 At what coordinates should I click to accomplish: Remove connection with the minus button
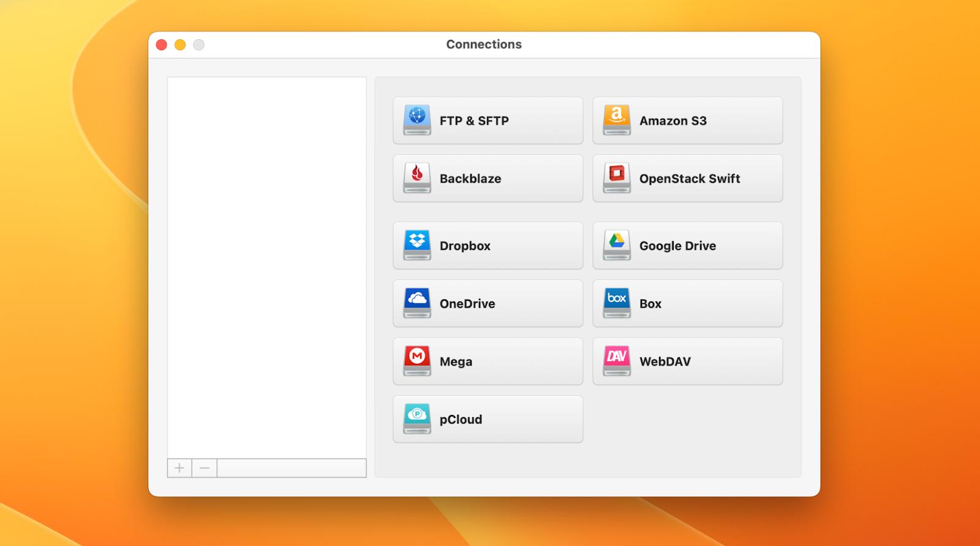(x=205, y=468)
